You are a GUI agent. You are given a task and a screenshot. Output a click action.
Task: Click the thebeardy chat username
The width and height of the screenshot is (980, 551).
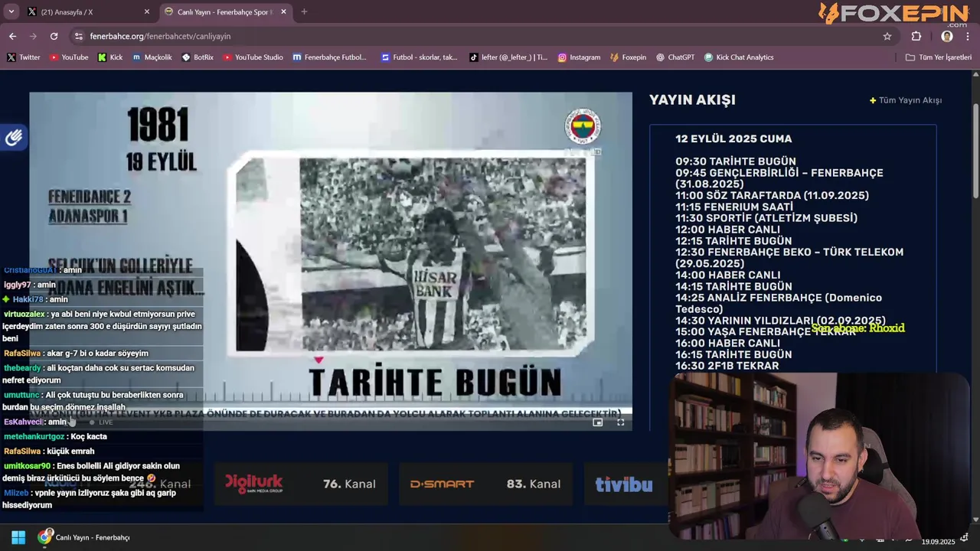coord(22,368)
